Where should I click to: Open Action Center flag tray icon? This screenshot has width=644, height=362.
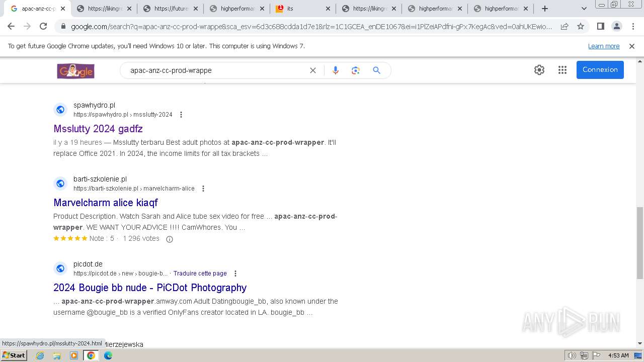596,355
